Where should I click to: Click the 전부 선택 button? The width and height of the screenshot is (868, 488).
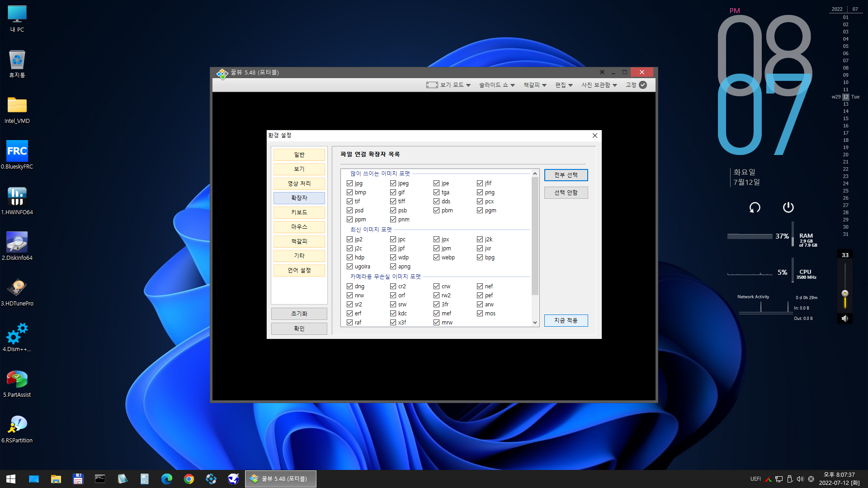[566, 175]
